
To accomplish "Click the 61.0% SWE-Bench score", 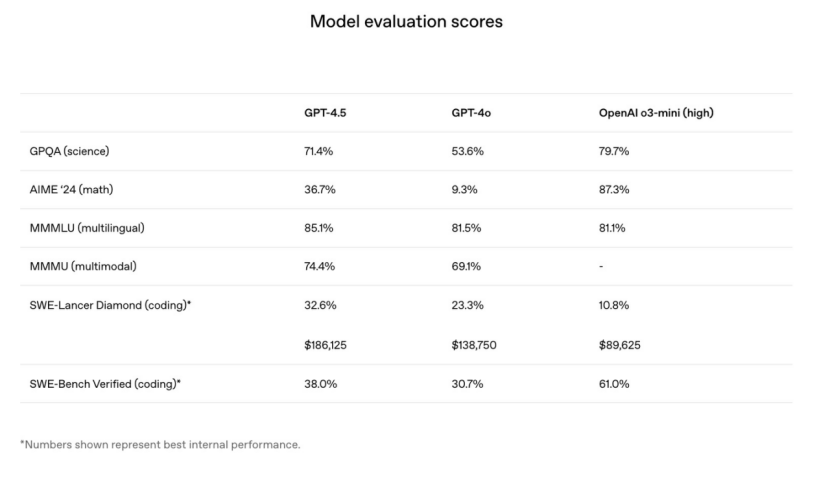I will [614, 384].
